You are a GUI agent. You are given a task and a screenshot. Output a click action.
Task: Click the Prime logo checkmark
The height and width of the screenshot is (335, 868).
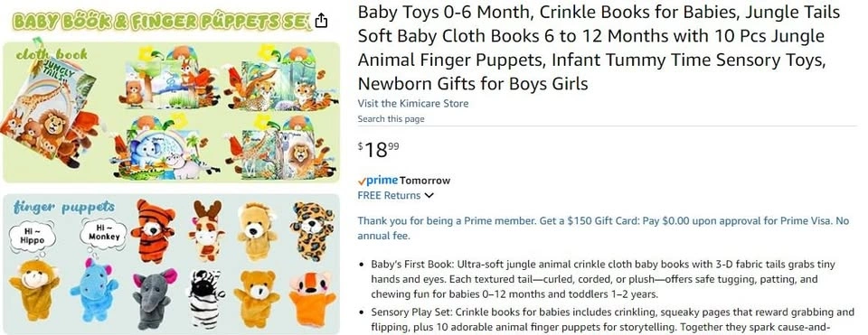pyautogui.click(x=362, y=181)
